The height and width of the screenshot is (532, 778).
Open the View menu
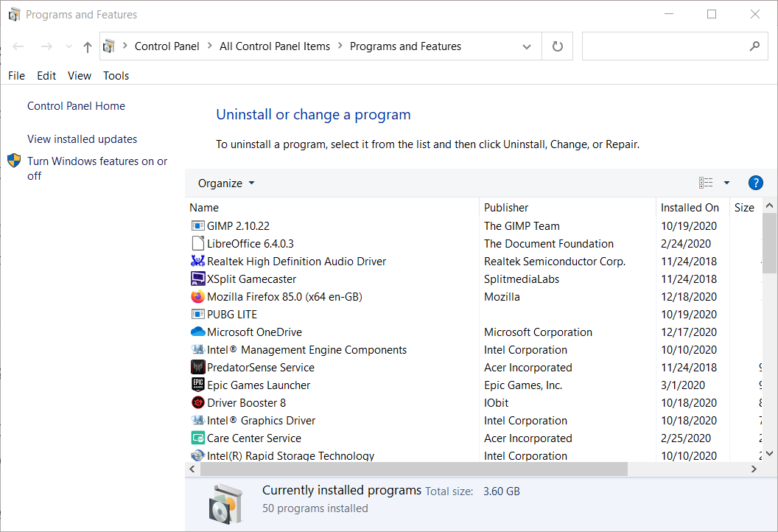[80, 75]
